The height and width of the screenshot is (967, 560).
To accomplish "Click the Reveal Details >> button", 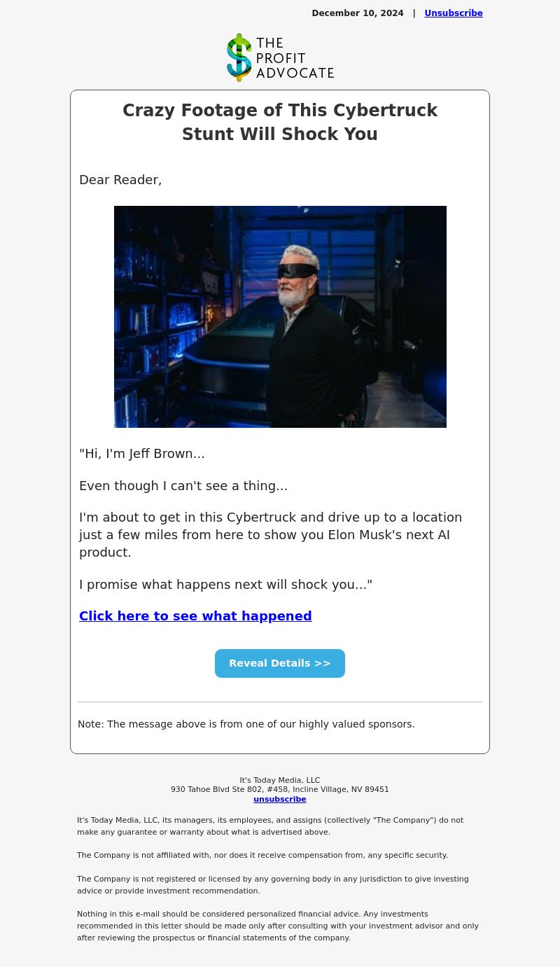I will point(280,663).
